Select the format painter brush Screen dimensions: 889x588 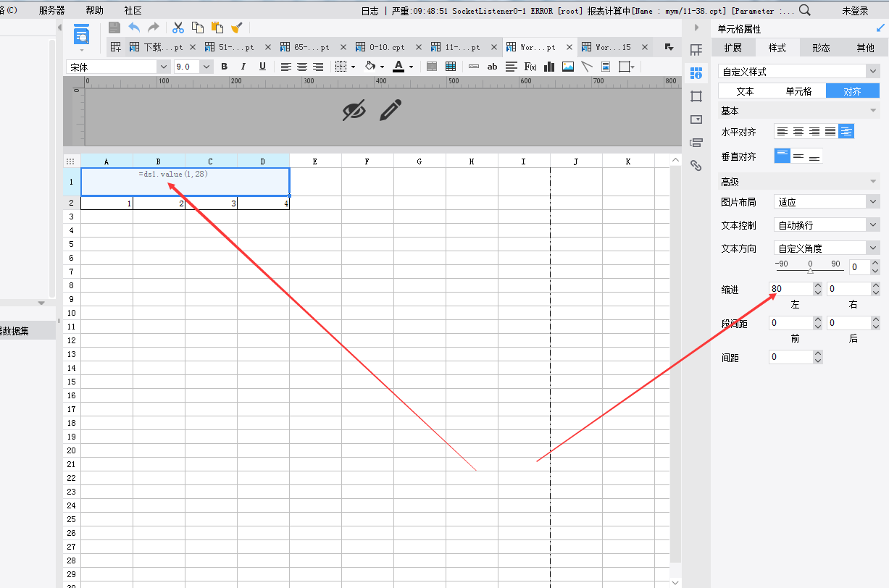(236, 28)
